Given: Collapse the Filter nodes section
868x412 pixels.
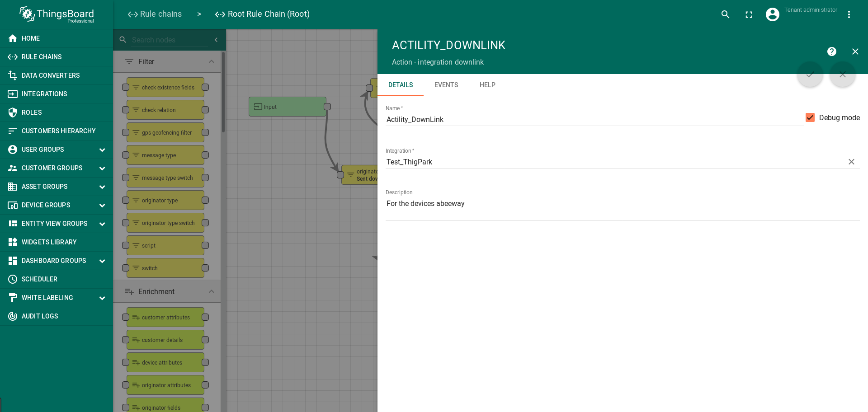Looking at the screenshot, I should point(211,61).
